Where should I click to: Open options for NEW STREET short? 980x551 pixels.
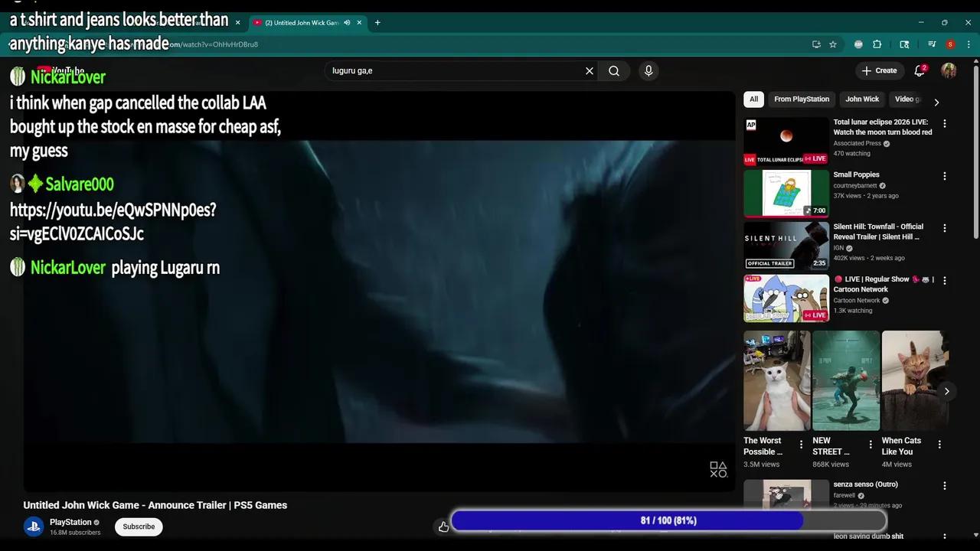tap(871, 444)
